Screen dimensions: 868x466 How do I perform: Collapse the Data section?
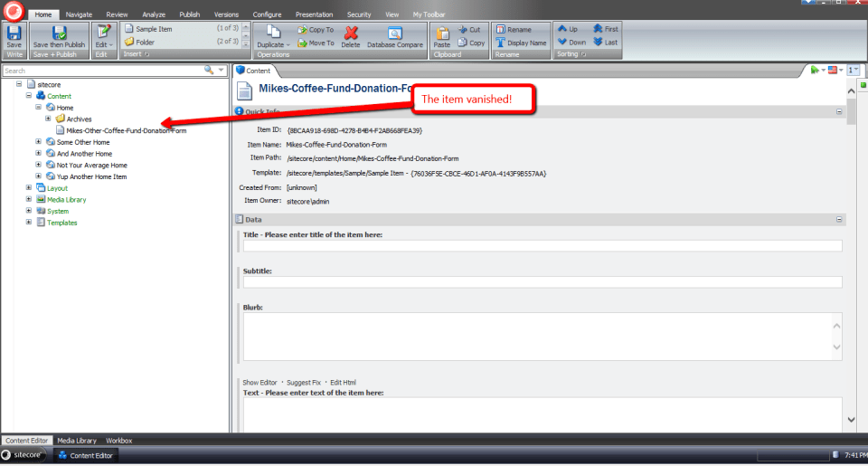(839, 219)
